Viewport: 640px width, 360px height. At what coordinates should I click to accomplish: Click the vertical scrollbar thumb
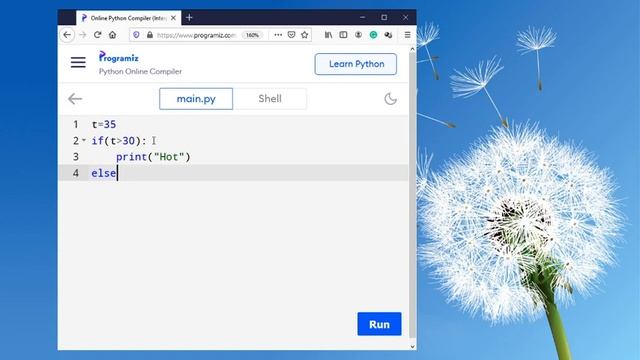tap(412, 196)
